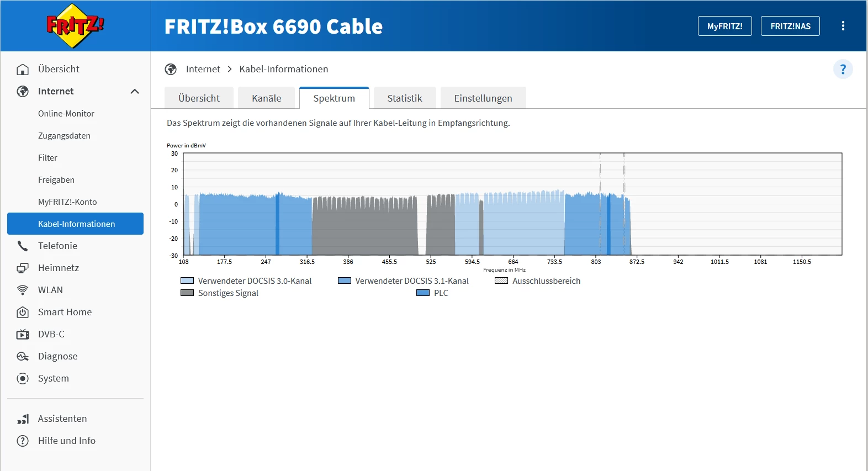The image size is (868, 471).
Task: Click the Internet globe icon in sidebar
Action: pos(23,91)
